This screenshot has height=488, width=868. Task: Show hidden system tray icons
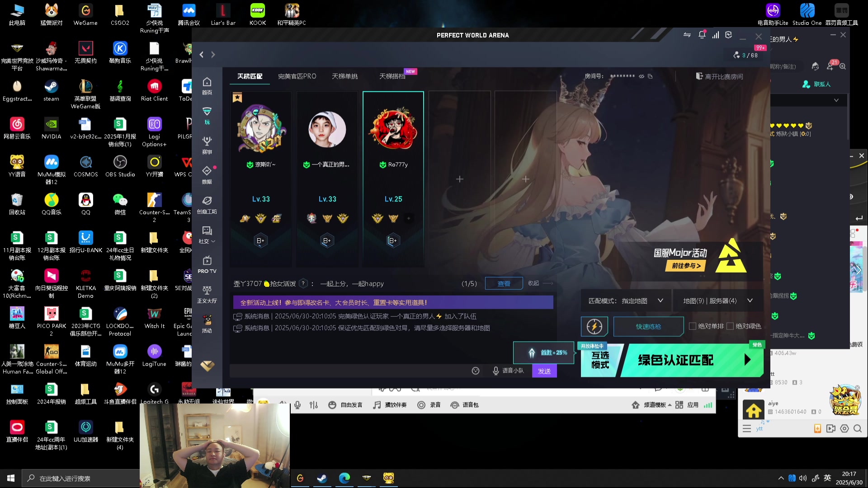pos(781,478)
